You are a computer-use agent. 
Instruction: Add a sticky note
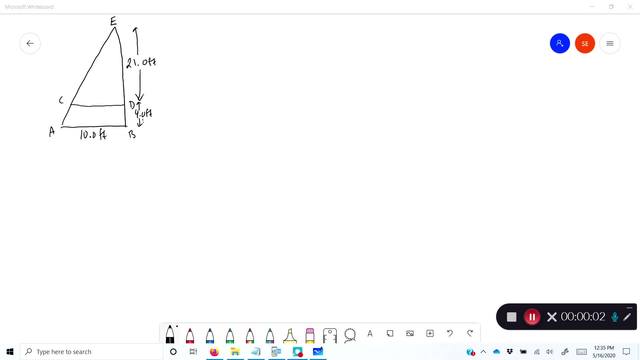(x=390, y=333)
